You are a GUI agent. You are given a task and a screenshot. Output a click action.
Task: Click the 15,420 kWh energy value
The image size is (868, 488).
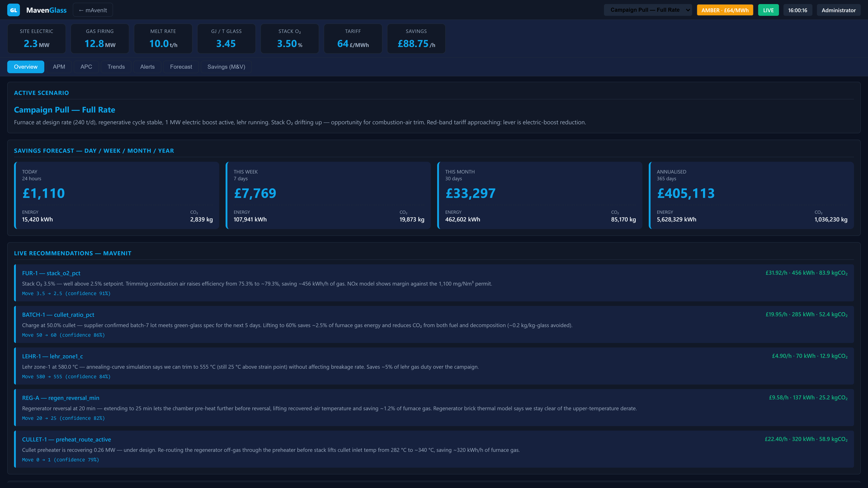(x=37, y=220)
